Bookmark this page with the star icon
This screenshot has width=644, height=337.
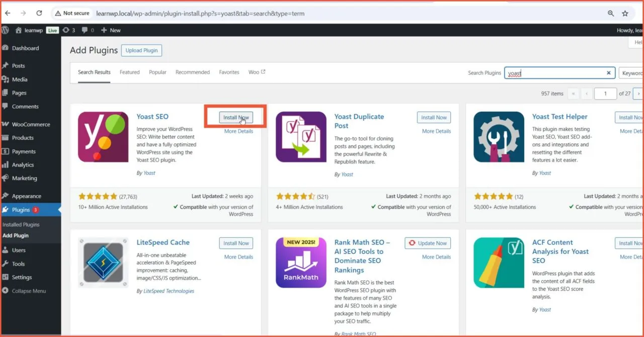(x=625, y=14)
